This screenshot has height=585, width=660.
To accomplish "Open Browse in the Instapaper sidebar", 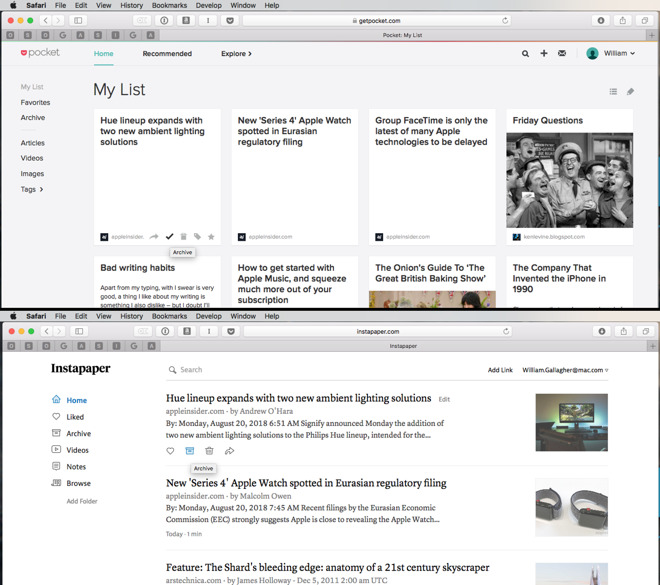I will [x=71, y=483].
